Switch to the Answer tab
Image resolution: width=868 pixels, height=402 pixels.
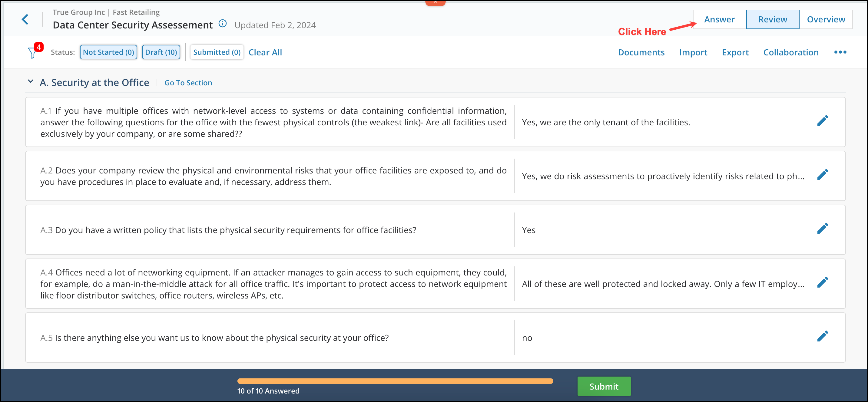tap(719, 19)
